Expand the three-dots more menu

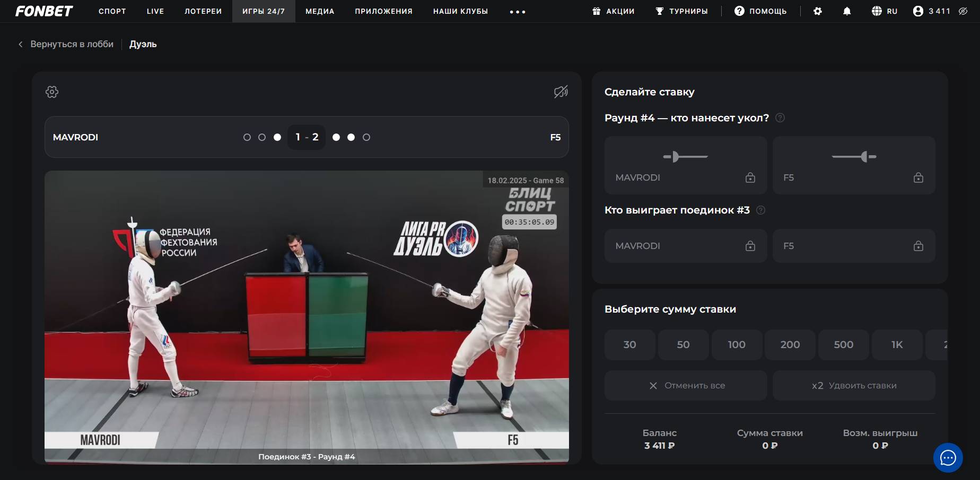518,12
